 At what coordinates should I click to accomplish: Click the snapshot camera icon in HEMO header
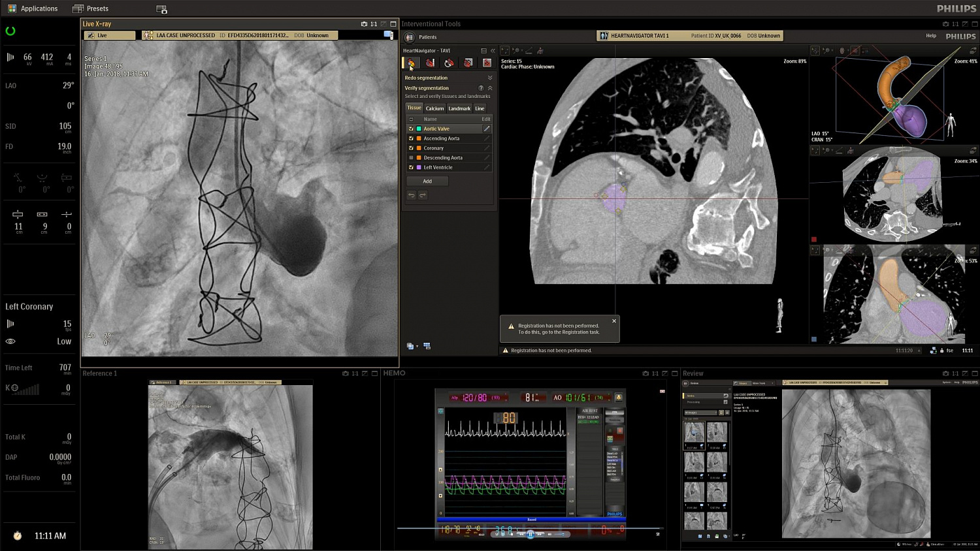[645, 373]
